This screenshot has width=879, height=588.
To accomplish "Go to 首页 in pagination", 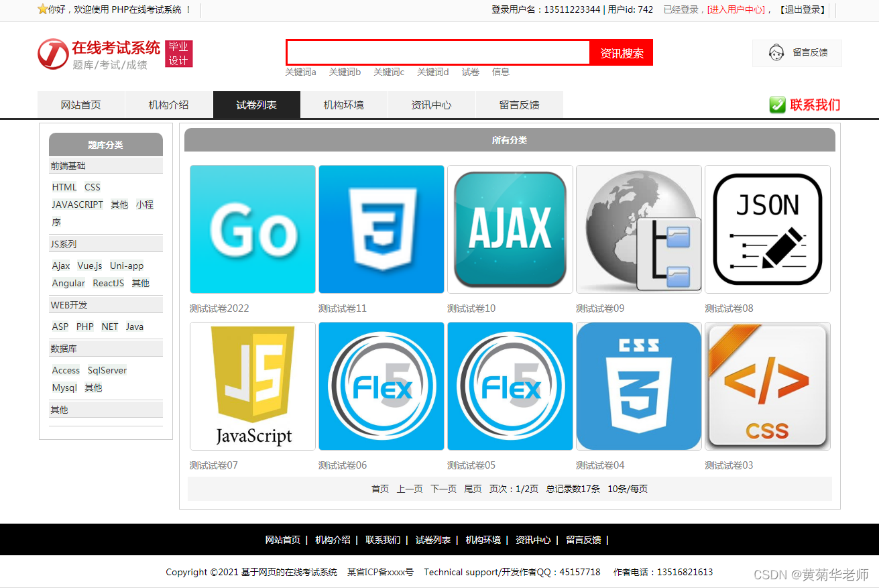I will click(x=380, y=489).
